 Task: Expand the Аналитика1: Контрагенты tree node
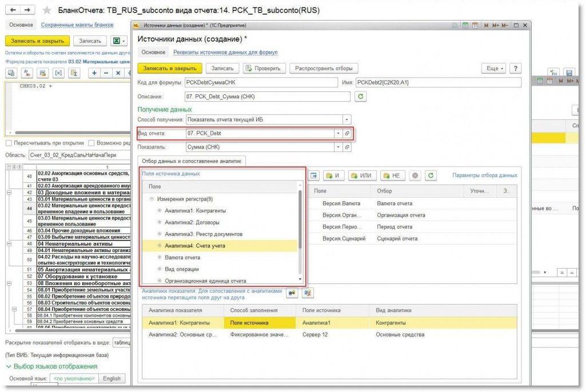click(x=160, y=211)
